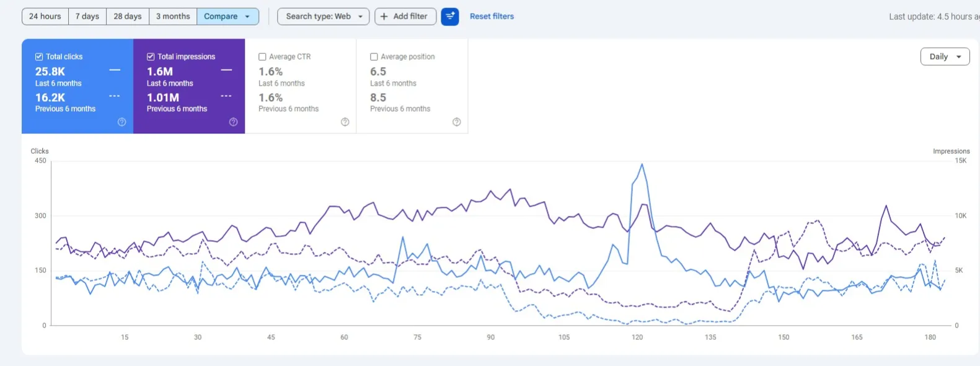Select the 7 days range tab
The image size is (980, 366).
coord(87,16)
